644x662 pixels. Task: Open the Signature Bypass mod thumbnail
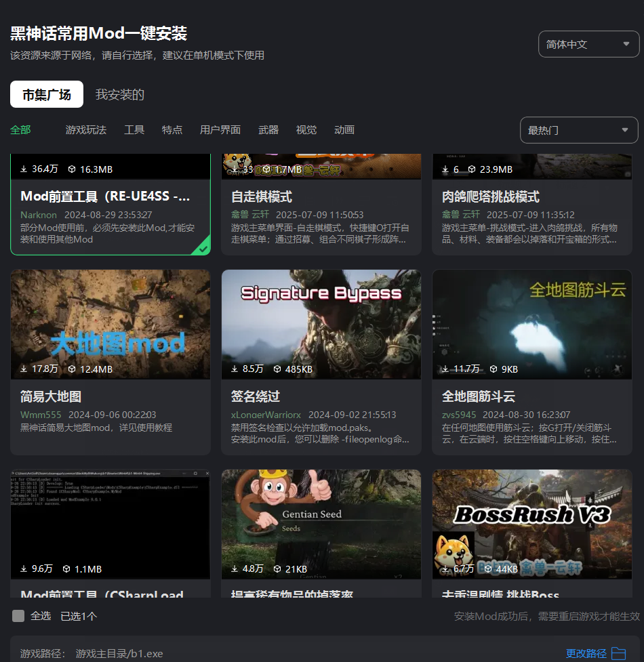[x=321, y=324]
